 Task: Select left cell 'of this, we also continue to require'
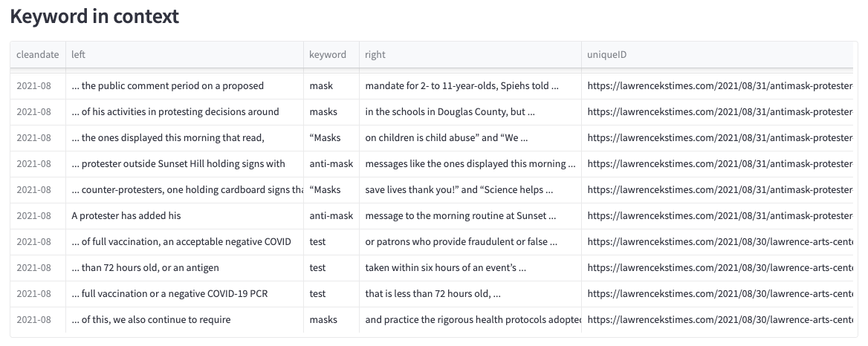184,319
